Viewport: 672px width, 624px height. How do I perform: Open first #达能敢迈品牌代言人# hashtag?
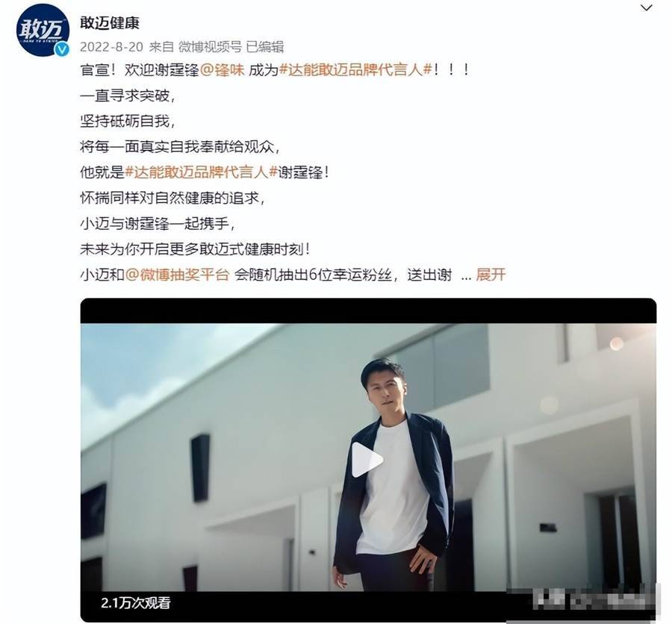coord(355,70)
